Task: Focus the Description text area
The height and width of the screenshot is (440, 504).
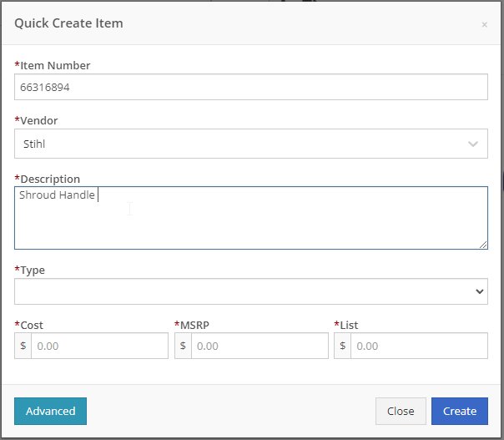Action: [250, 218]
